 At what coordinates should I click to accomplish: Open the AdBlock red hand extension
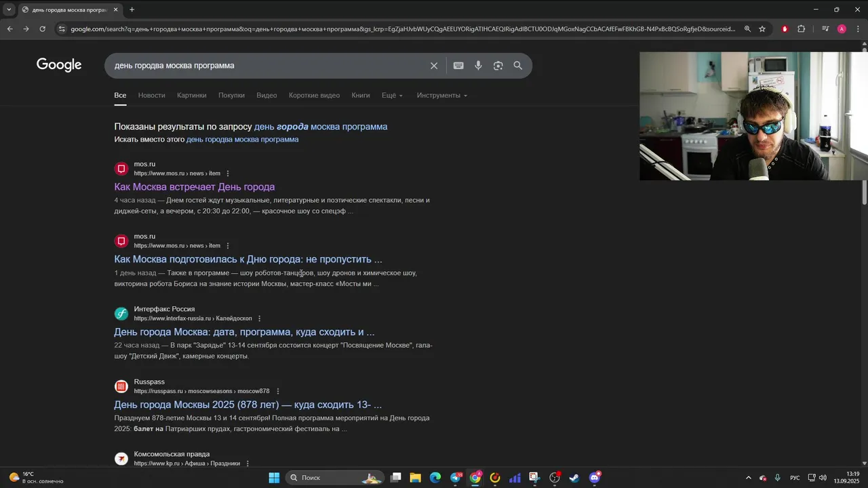pyautogui.click(x=785, y=29)
